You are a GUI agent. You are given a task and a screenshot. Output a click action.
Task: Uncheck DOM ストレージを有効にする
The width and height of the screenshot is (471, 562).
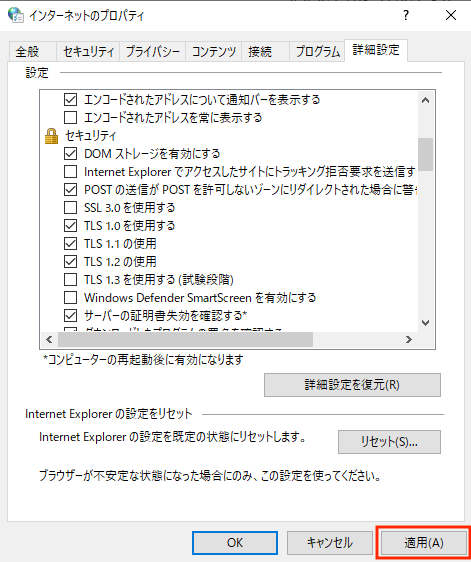tap(70, 153)
